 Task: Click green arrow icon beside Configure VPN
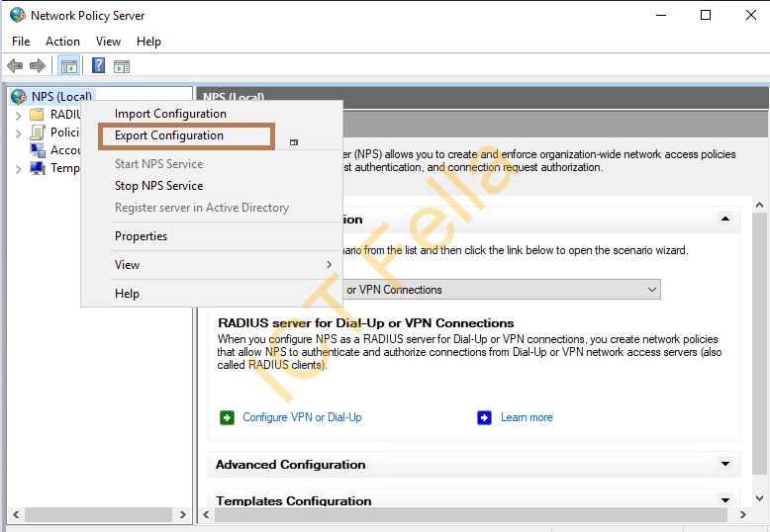(x=227, y=417)
